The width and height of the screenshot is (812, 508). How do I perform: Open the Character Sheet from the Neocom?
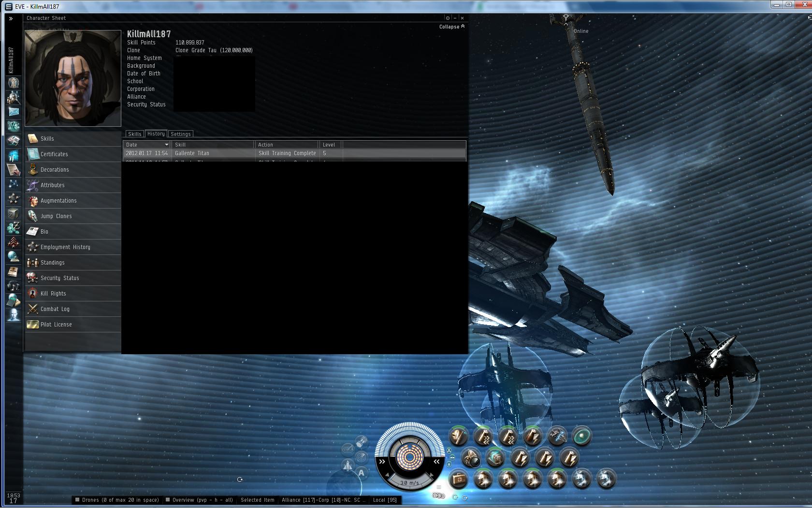pyautogui.click(x=14, y=83)
